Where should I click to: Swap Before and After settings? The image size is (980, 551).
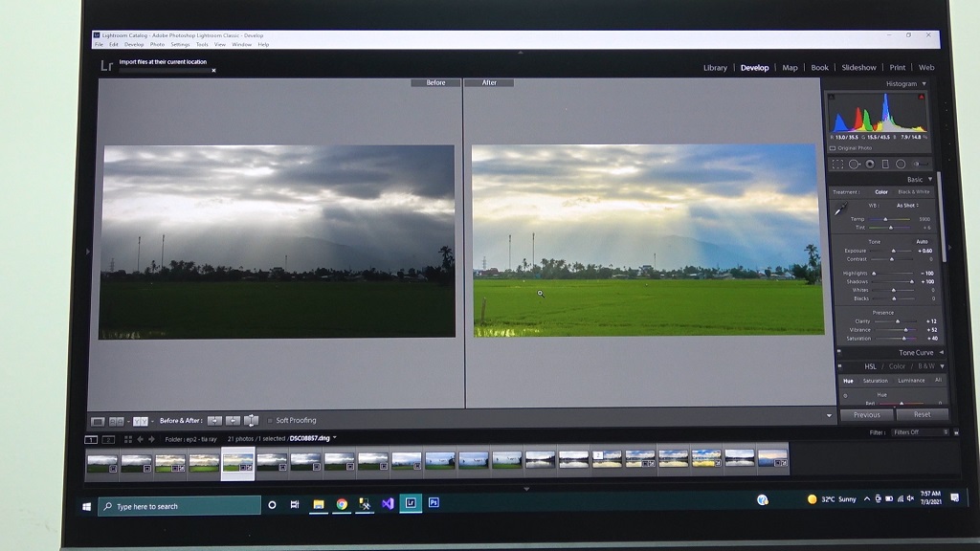click(x=251, y=421)
